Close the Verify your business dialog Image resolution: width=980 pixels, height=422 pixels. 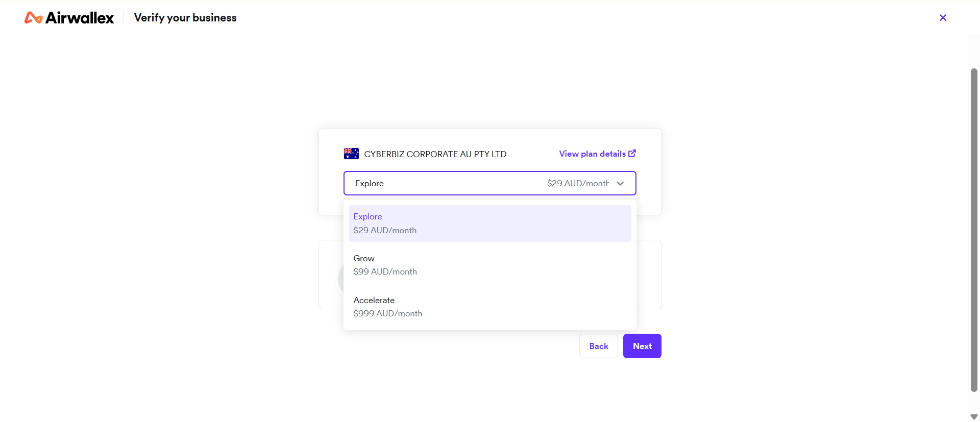point(943,18)
